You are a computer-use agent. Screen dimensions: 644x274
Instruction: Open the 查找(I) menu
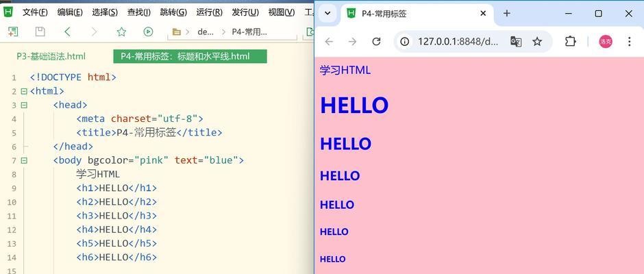click(139, 12)
